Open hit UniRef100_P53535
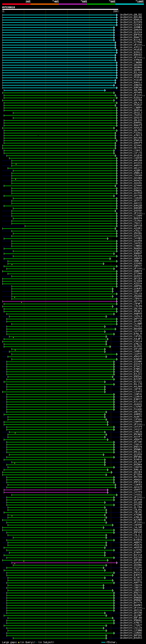146x644 pixels. (x=131, y=50)
